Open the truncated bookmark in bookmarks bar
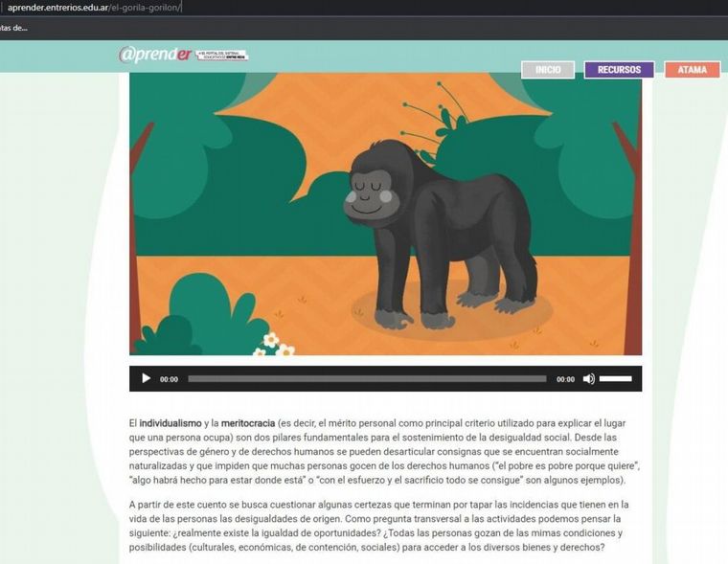Viewport: 728px width, 564px height. click(13, 28)
